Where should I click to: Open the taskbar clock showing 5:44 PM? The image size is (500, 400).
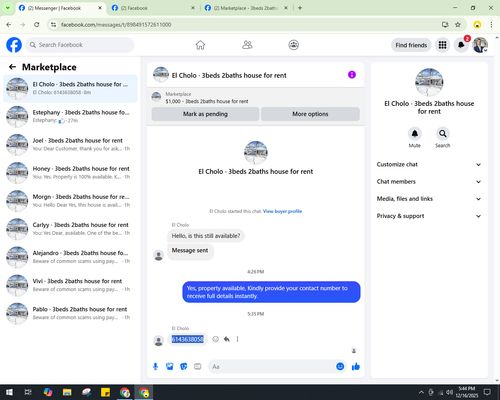(x=467, y=392)
